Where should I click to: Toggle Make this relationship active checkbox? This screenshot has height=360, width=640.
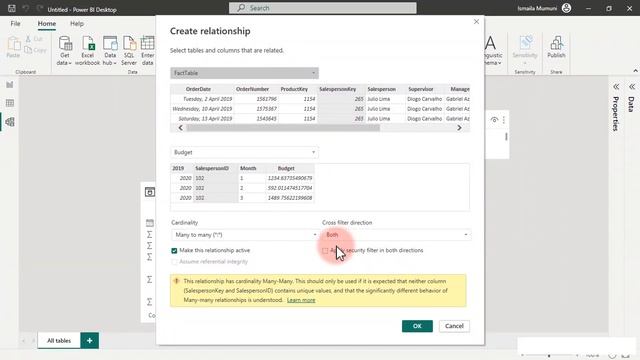(x=174, y=251)
